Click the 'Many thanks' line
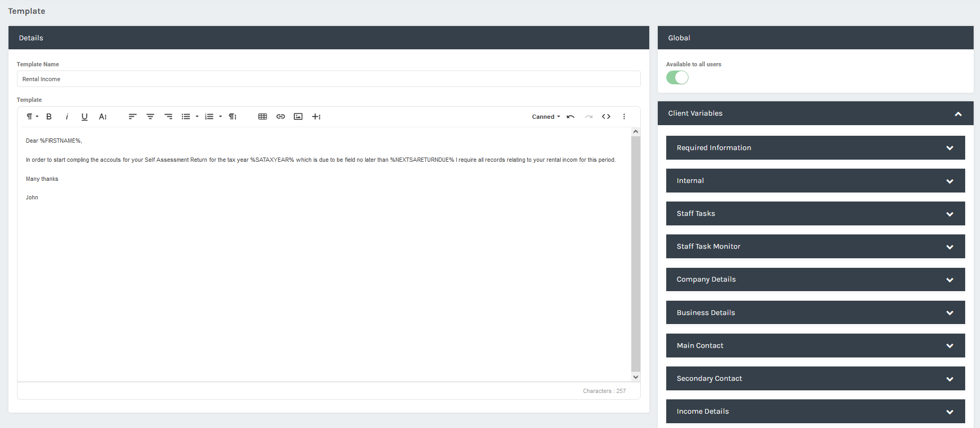The image size is (980, 428). click(42, 179)
